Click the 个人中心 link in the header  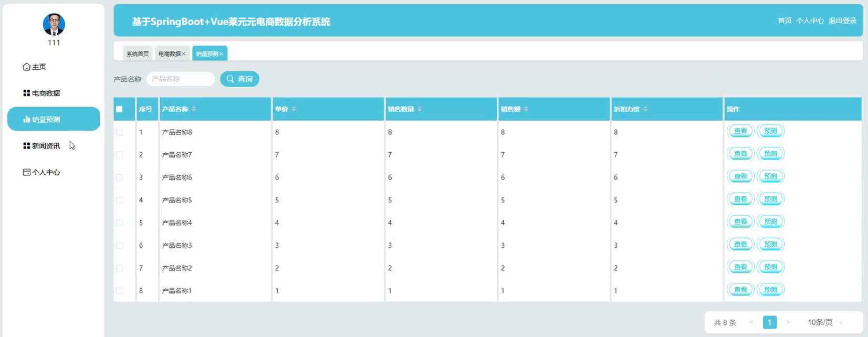(x=810, y=20)
